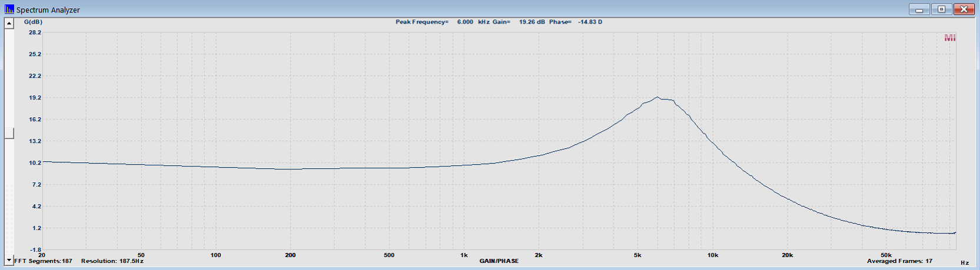The width and height of the screenshot is (980, 270).
Task: Maximize the Spectrum Analyzer window
Action: [941, 9]
